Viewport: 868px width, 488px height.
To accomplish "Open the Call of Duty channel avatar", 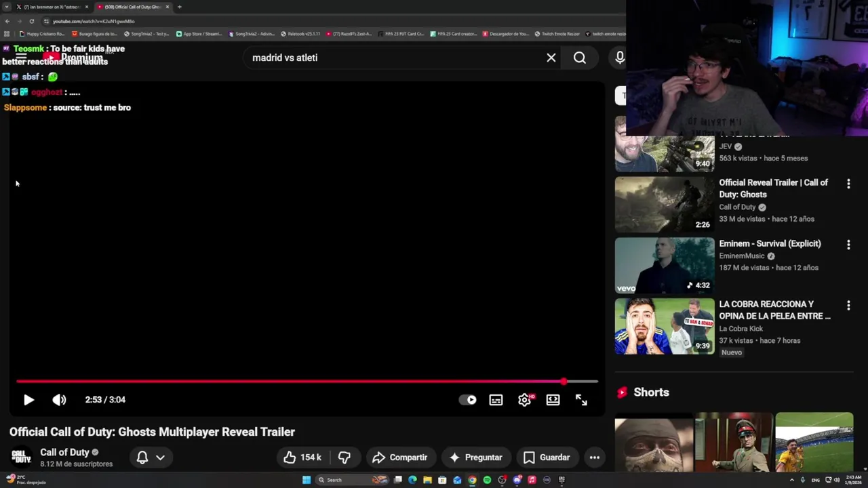I will [22, 457].
